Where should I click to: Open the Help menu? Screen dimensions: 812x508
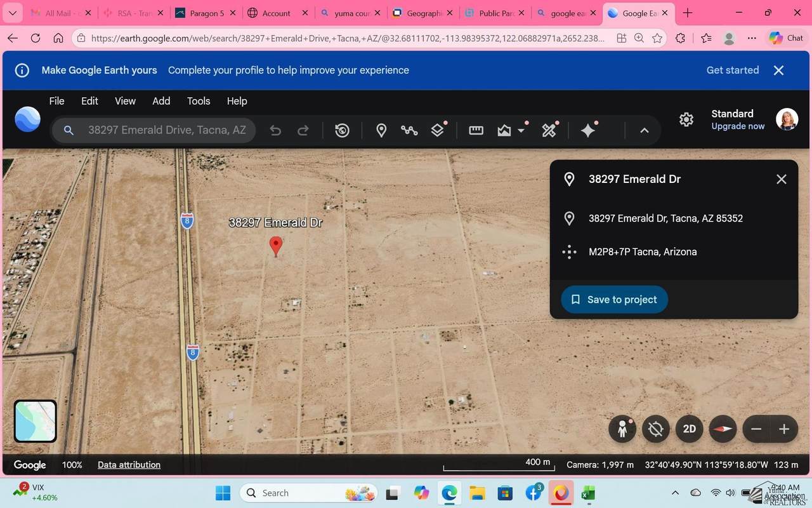pos(237,101)
